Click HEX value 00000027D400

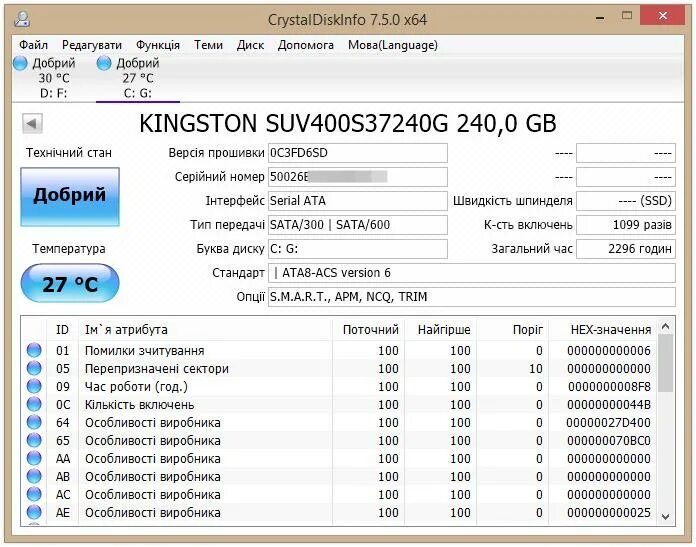click(x=609, y=423)
